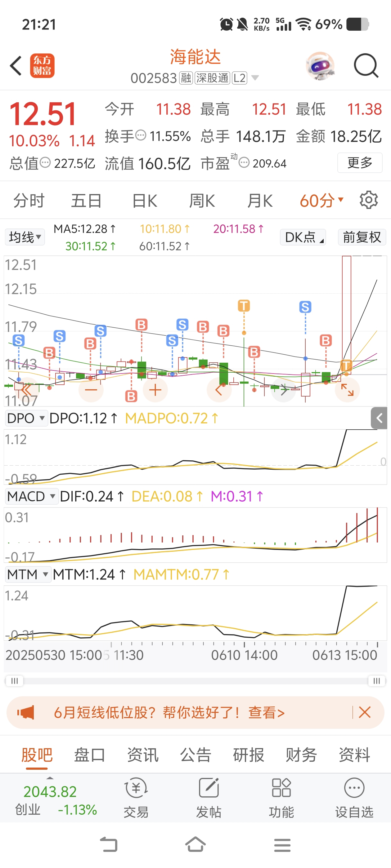The width and height of the screenshot is (391, 868).
Task: Tap the 总值 info icon
Action: point(45,163)
